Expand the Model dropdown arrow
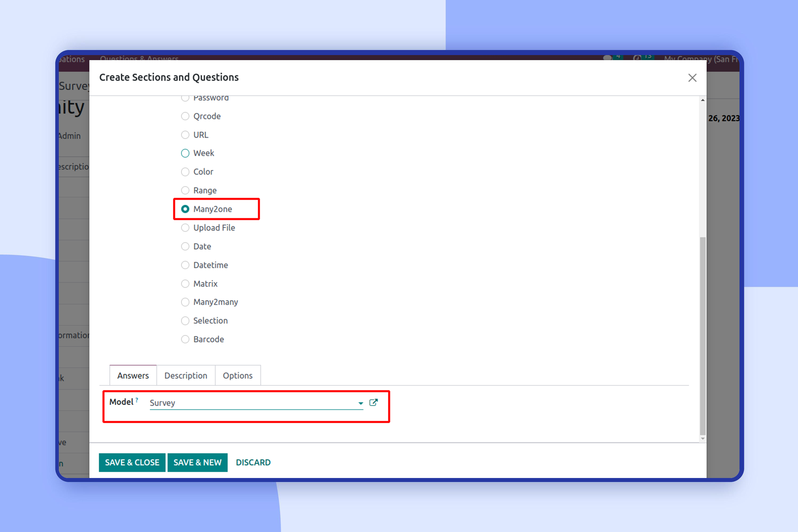798x532 pixels. point(360,403)
